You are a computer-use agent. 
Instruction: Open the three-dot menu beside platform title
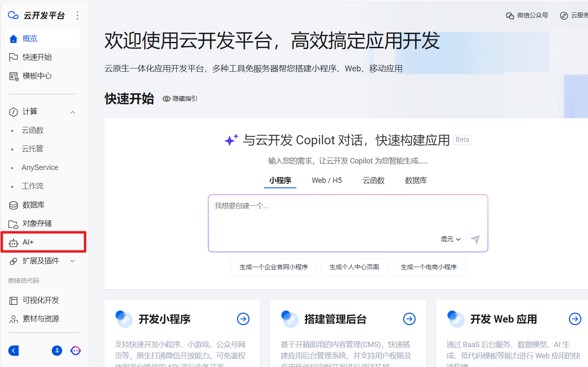[x=77, y=15]
